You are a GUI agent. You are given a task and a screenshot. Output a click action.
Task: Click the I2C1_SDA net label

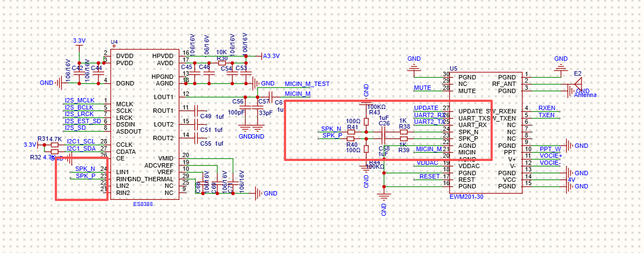(x=81, y=148)
